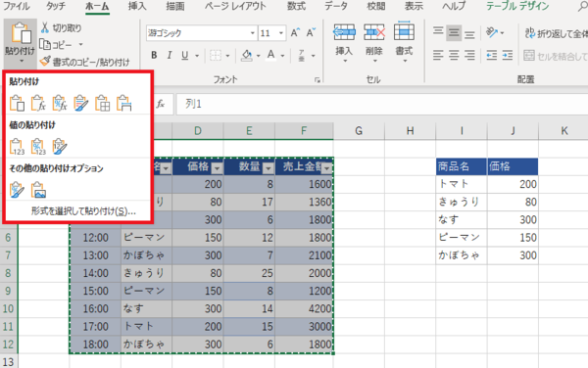Switch to the ページ レイアウト tab
This screenshot has height=368, width=588.
pyautogui.click(x=235, y=6)
